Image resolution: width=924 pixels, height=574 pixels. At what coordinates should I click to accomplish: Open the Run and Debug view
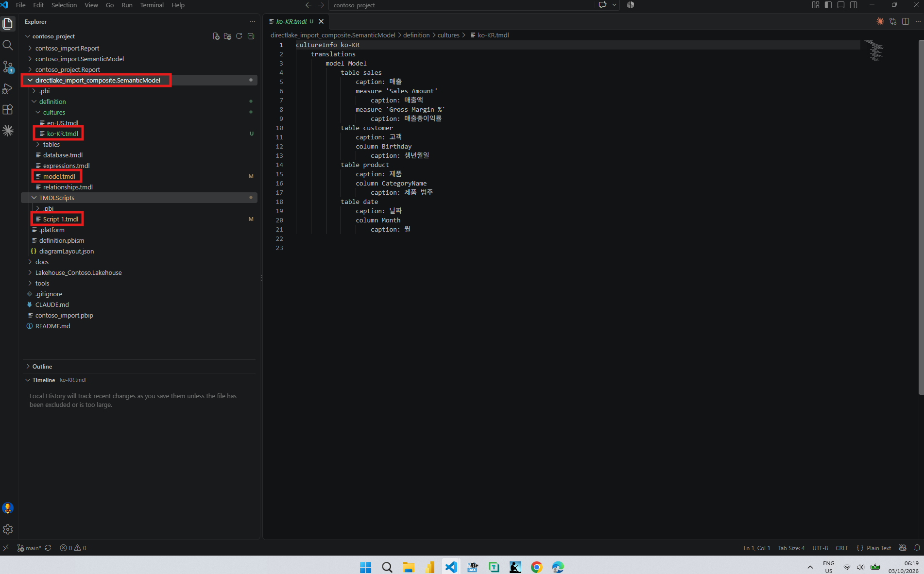coord(8,88)
